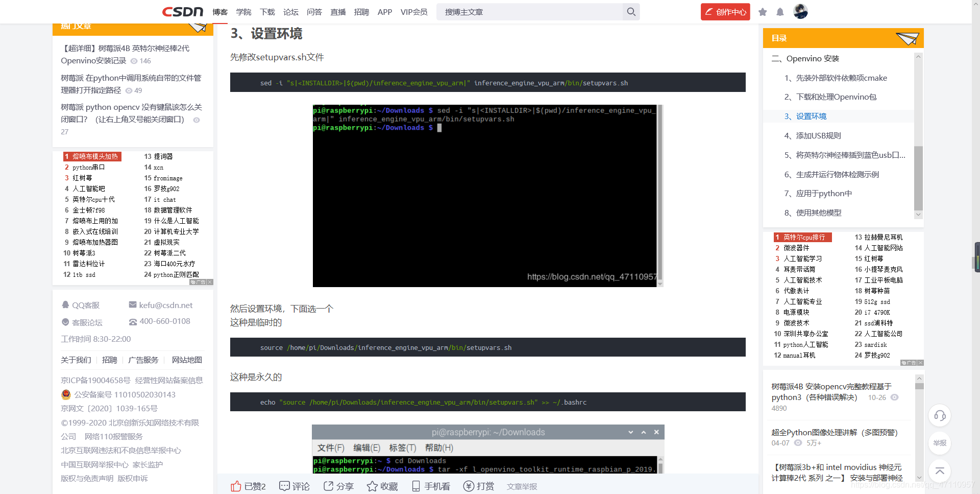Image resolution: width=980 pixels, height=494 pixels.
Task: Open 评论 comment icon
Action: 284,486
